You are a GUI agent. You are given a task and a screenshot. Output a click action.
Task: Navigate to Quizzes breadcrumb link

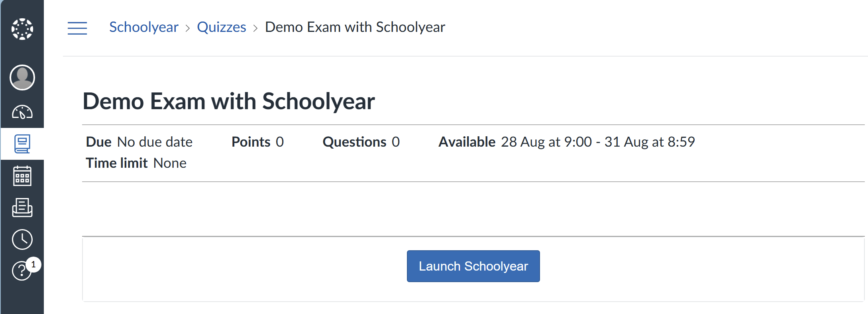tap(222, 27)
